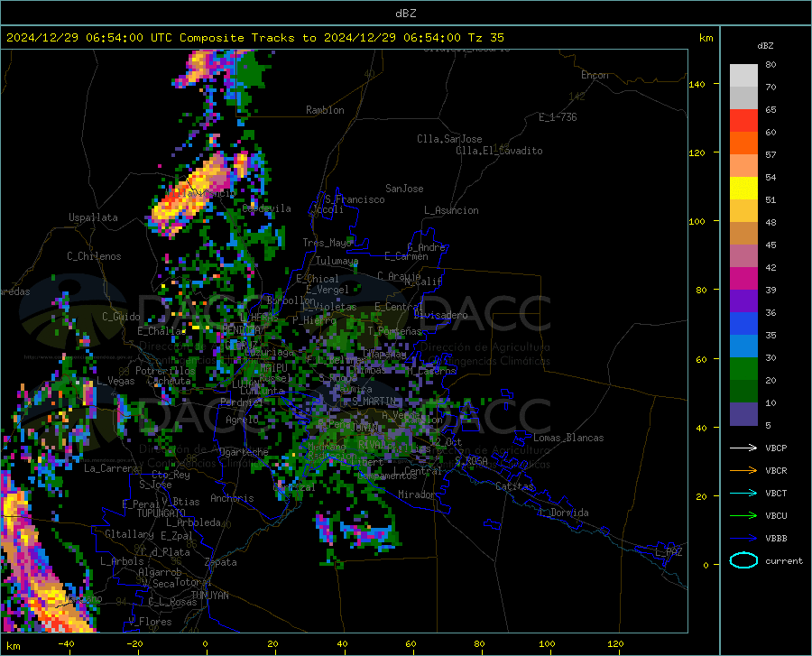812x656 pixels.
Task: Click the 'VBCP' legend label
Action: pos(776,448)
